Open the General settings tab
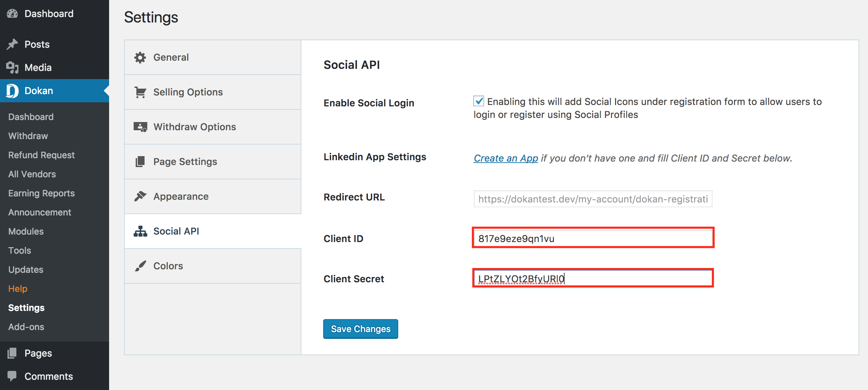The image size is (868, 390). click(213, 57)
